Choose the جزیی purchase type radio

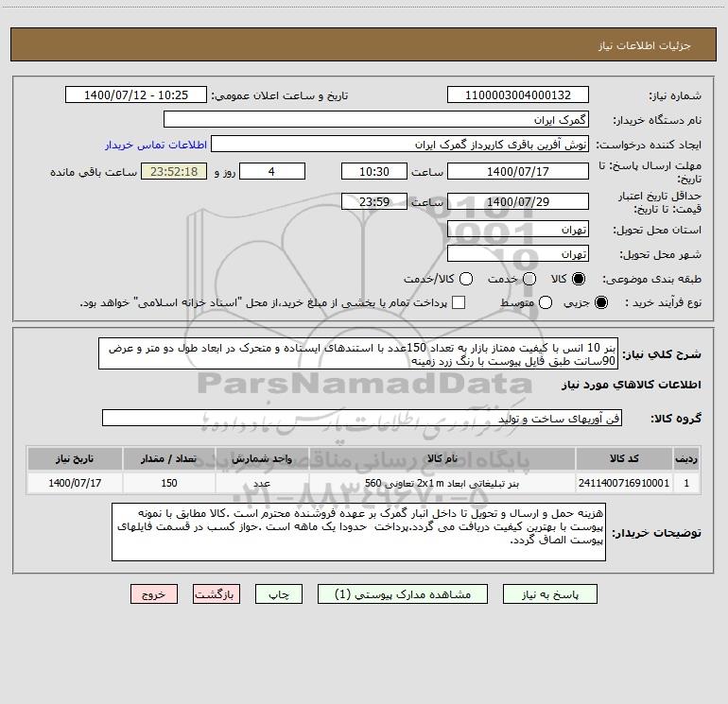(x=600, y=302)
